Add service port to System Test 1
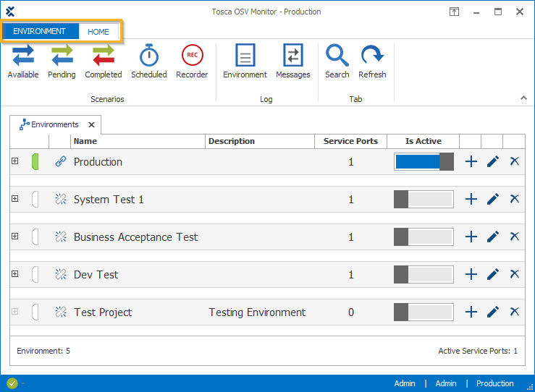 pos(471,200)
